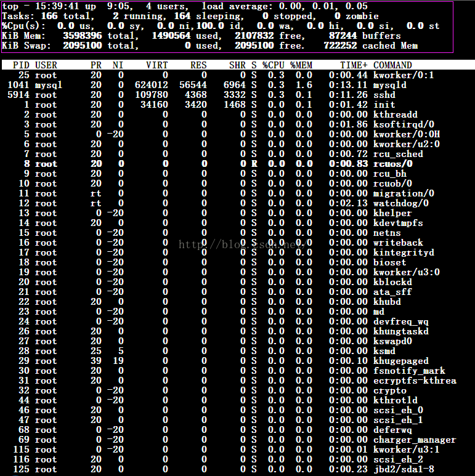This screenshot has width=475, height=476.
Task: Click the jbd2/sda1-8 command text
Action: [x=404, y=469]
